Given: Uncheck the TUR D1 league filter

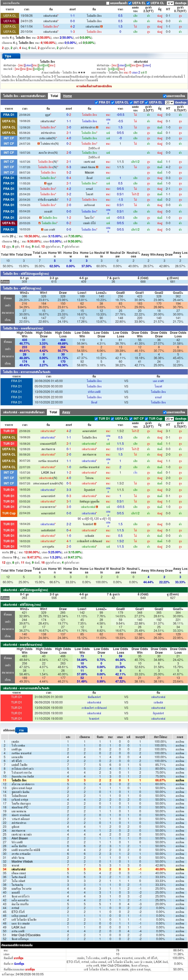Looking at the screenshot, I should 97,418.
